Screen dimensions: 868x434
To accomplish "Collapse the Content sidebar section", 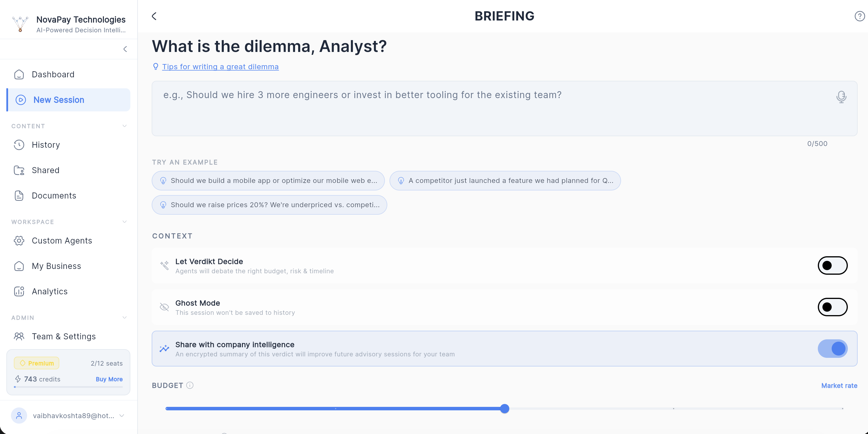I will [124, 126].
